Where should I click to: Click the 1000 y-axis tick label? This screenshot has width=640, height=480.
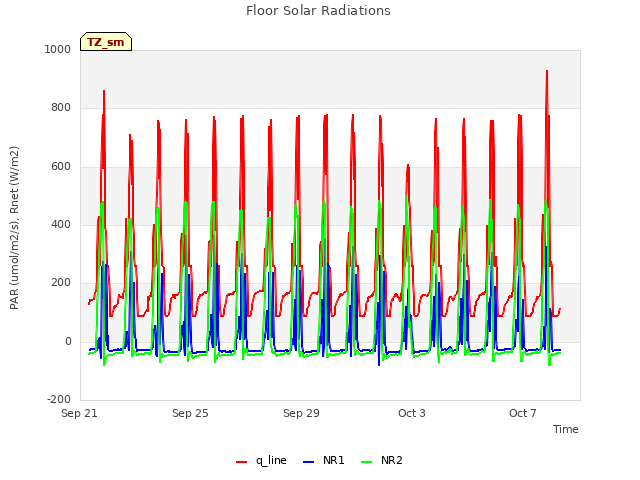pos(58,49)
